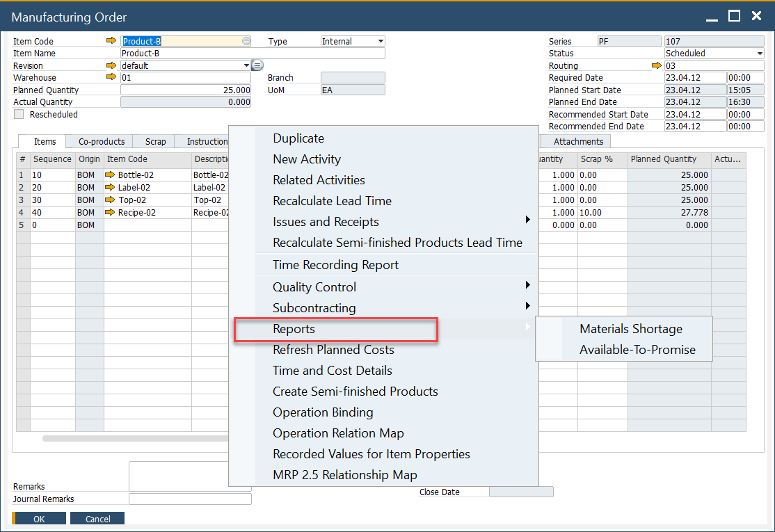Select Materials Shortage from Reports submenu
The image size is (775, 532).
(630, 329)
